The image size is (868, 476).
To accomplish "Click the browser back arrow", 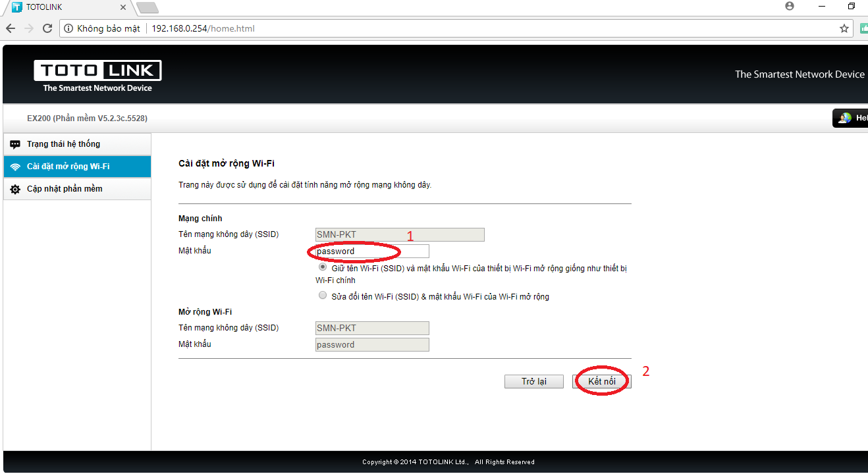I will [11, 28].
